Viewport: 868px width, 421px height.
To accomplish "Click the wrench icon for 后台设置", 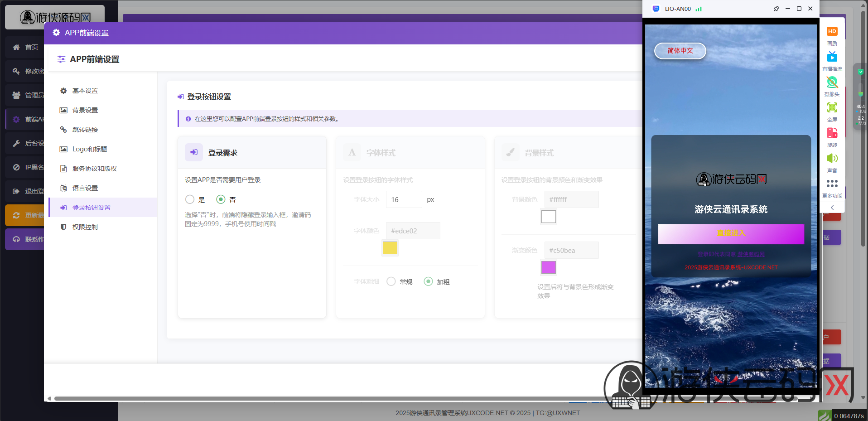I will click(x=16, y=143).
